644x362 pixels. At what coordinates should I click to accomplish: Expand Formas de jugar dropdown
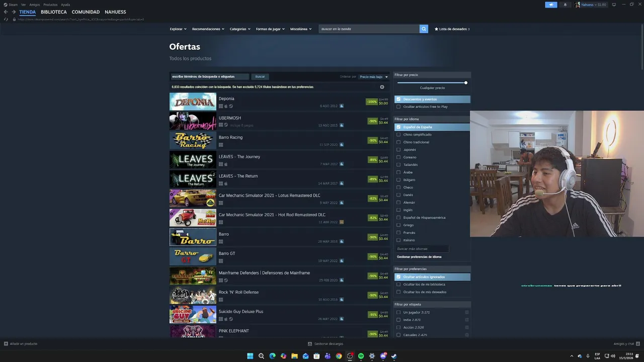coord(270,29)
